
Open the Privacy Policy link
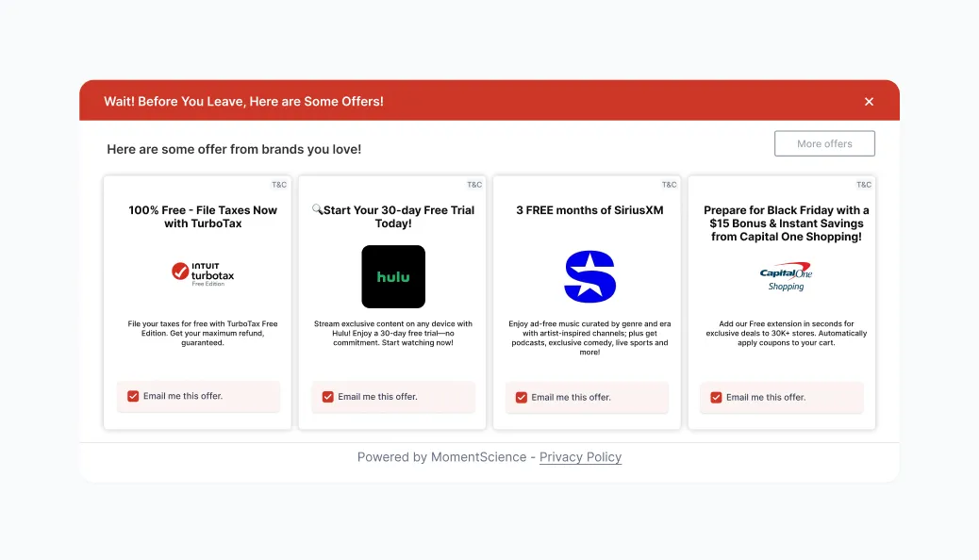[x=580, y=457]
